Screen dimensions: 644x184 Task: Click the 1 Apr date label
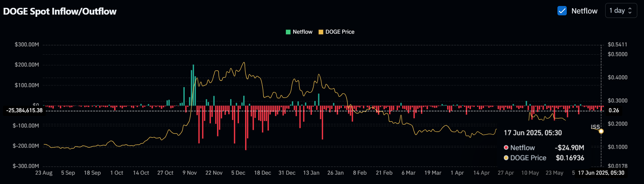(457, 173)
